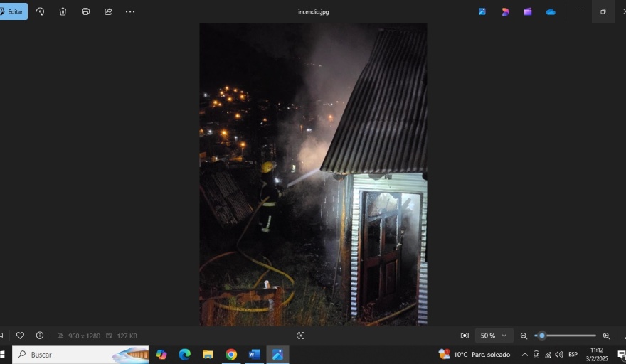Rotate the image with the rotate icon
This screenshot has width=626, height=364.
(x=40, y=11)
